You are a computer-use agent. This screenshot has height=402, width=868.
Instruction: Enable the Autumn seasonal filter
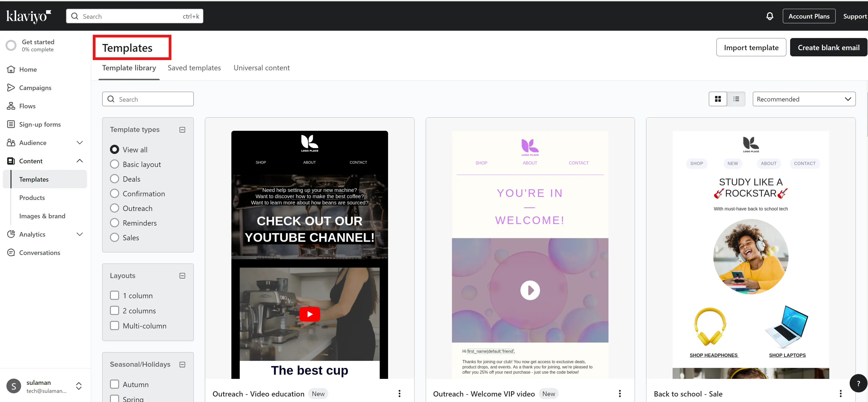pos(115,384)
